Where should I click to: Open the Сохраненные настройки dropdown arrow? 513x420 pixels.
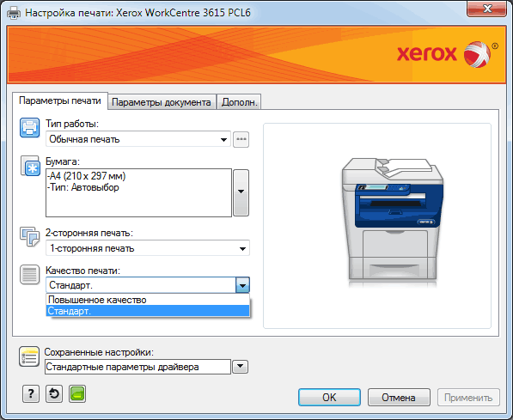coord(240,367)
